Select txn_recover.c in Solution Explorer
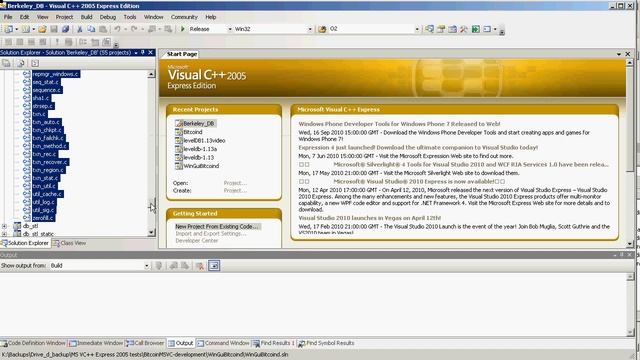This screenshot has width=640, height=360. click(x=50, y=162)
